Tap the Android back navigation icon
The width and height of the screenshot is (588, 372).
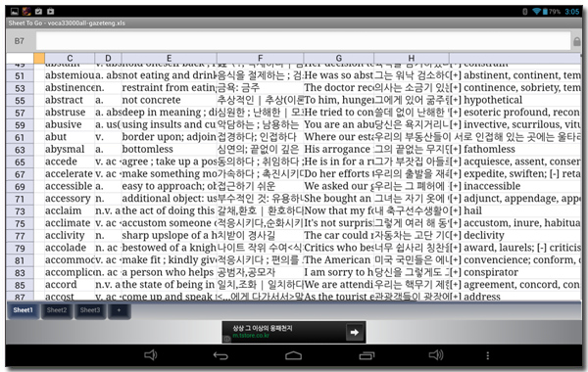pyautogui.click(x=220, y=355)
